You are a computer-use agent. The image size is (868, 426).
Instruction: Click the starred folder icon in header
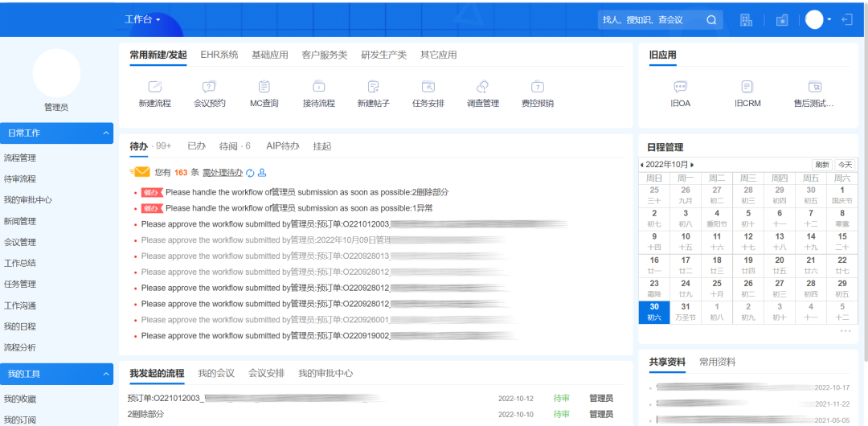782,20
